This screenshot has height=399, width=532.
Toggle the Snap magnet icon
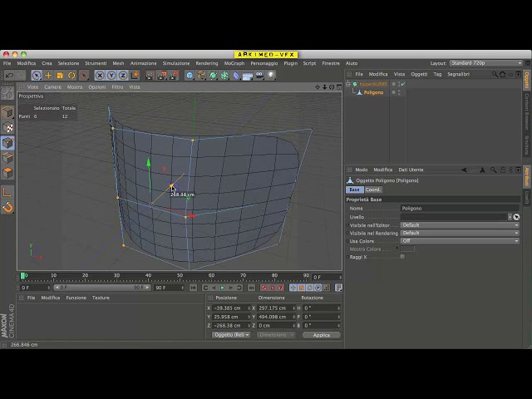point(7,207)
